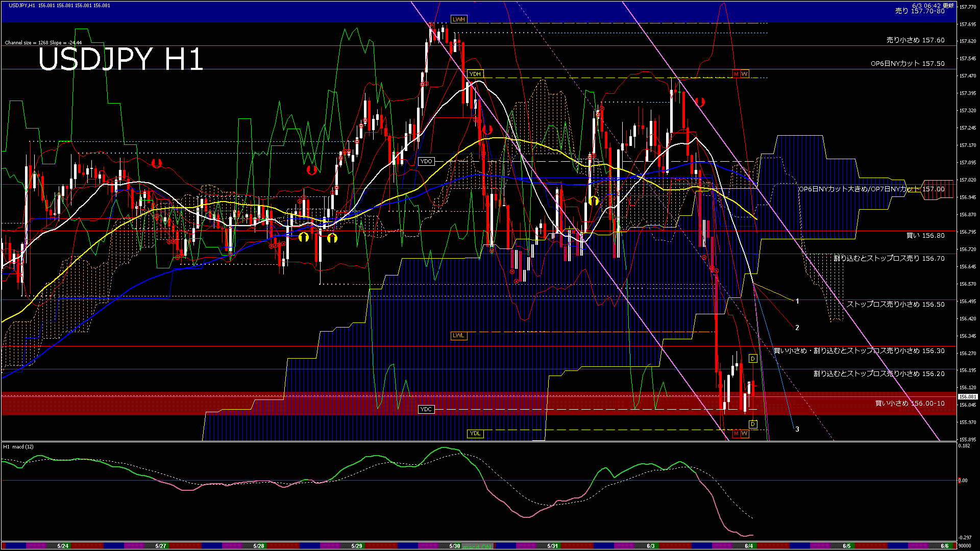The height and width of the screenshot is (551, 980).
Task: Click the '6/3 06:42 更新' timestamp
Action: click(933, 5)
